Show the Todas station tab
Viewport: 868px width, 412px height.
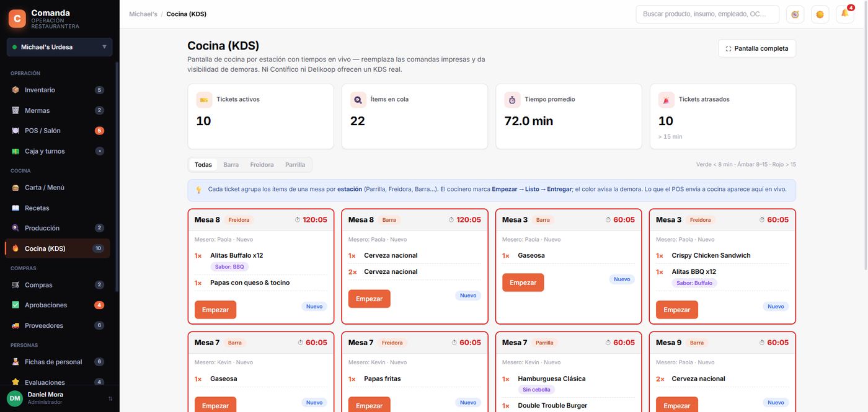pos(203,165)
